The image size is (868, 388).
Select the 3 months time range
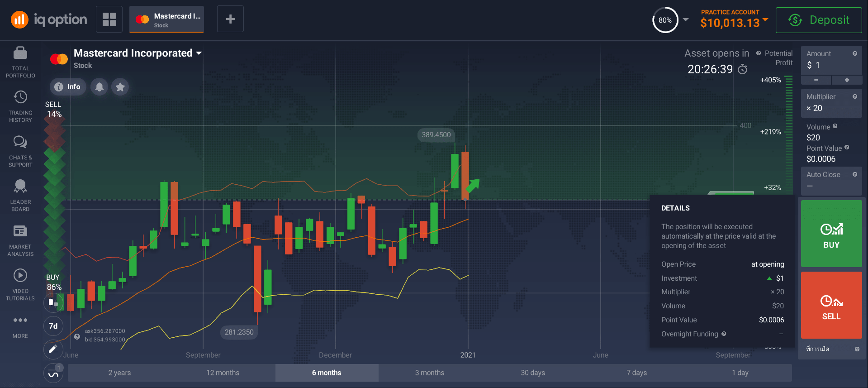click(x=430, y=373)
